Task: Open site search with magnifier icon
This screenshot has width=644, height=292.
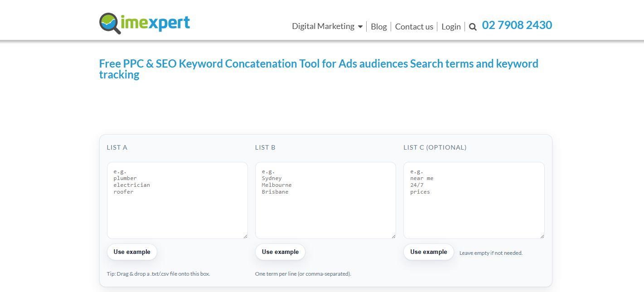Action: point(473,27)
